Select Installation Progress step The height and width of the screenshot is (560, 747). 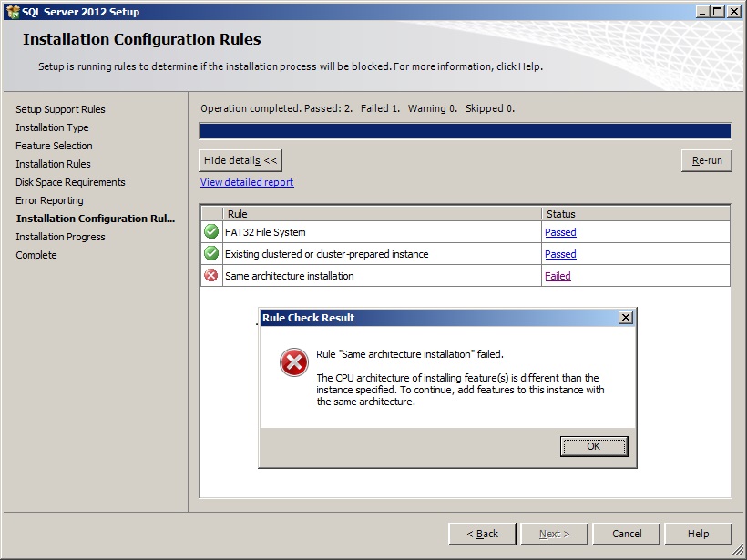coord(60,237)
